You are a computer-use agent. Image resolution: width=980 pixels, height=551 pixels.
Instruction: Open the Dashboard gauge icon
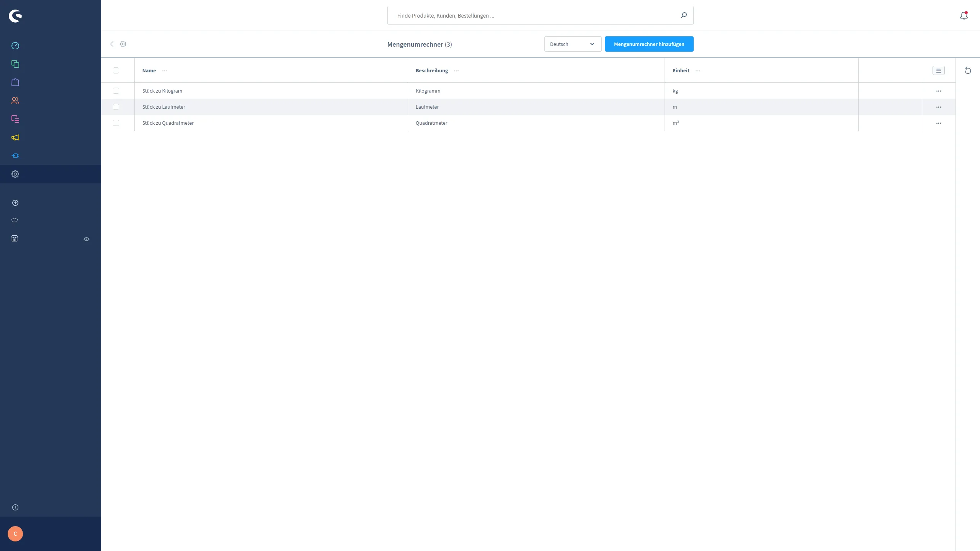click(15, 46)
